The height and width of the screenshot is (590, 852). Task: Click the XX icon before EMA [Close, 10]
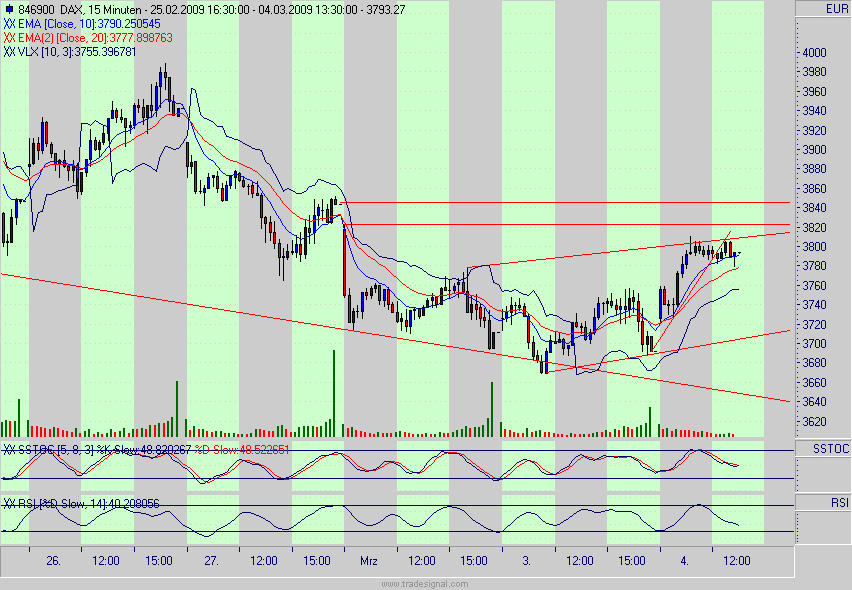[x=8, y=24]
